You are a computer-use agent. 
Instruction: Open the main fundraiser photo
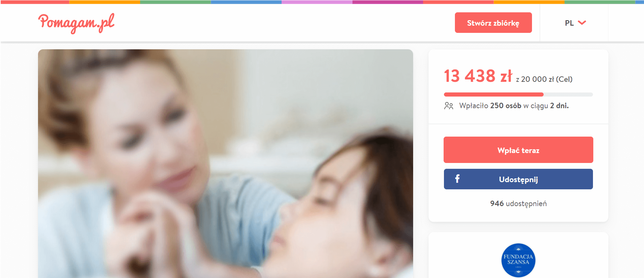click(x=225, y=164)
